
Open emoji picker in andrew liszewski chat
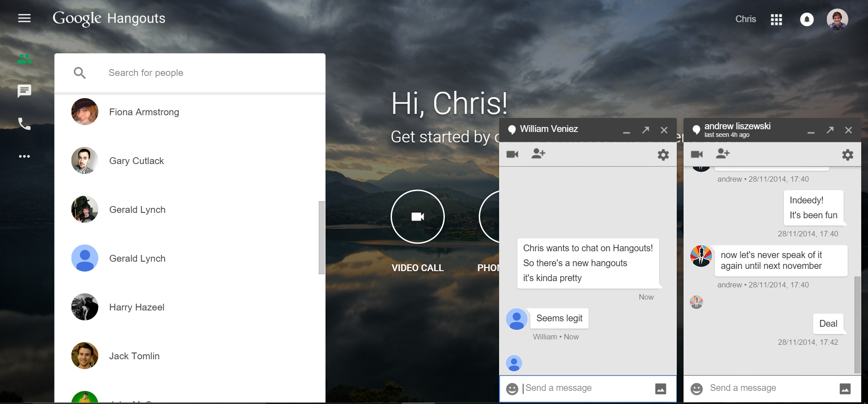coord(696,389)
